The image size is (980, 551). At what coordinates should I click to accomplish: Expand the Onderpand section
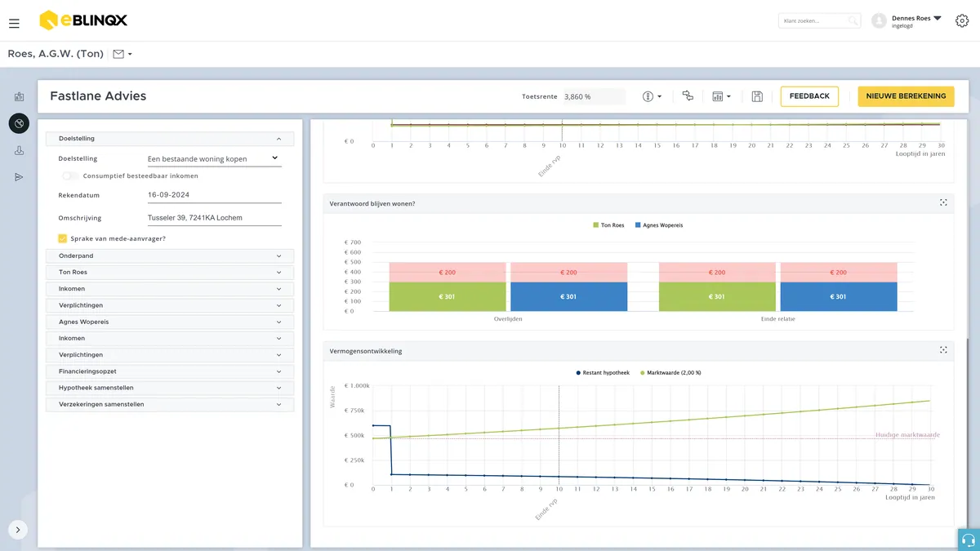coord(170,256)
